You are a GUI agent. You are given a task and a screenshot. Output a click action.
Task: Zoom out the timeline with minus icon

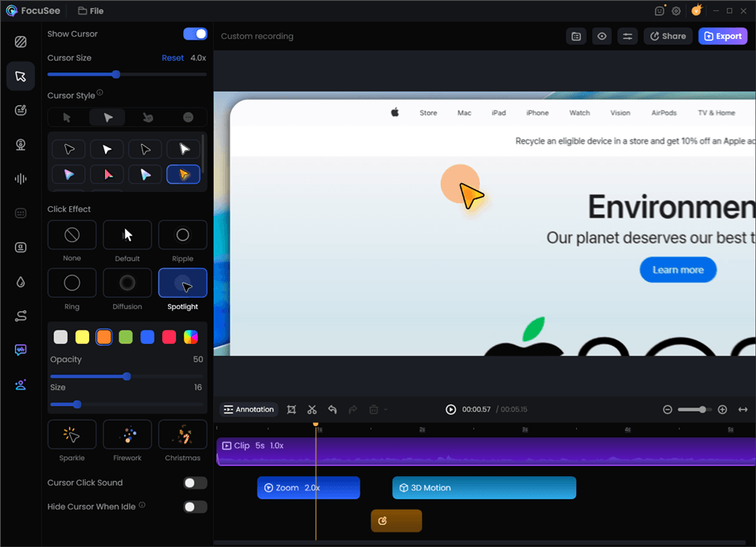pos(668,409)
